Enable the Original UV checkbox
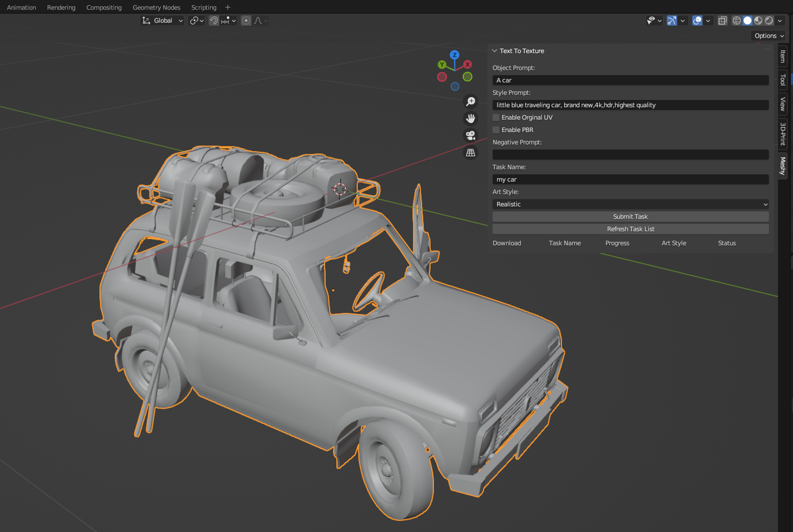Viewport: 793px width, 532px height. (496, 117)
